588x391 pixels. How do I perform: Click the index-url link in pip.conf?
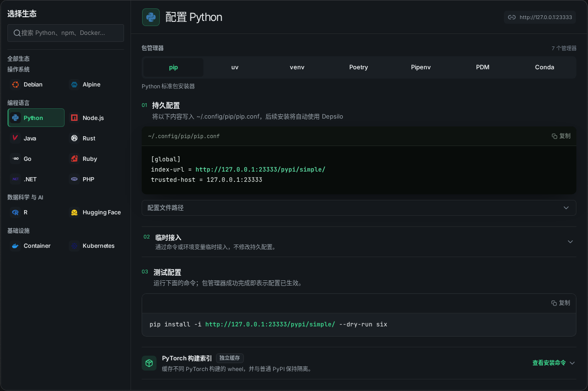tap(260, 170)
